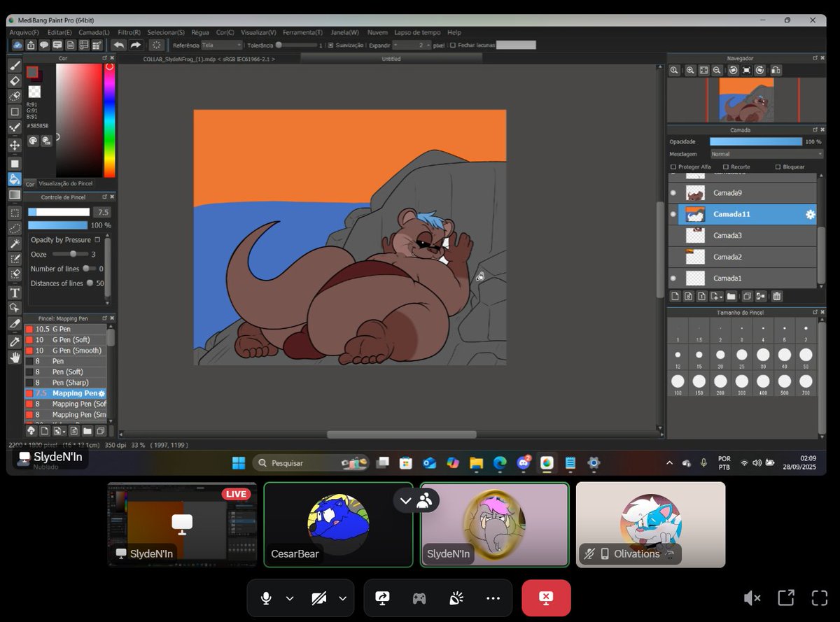Image resolution: width=840 pixels, height=622 pixels.
Task: Choose brush size 100 preset
Action: click(x=678, y=383)
